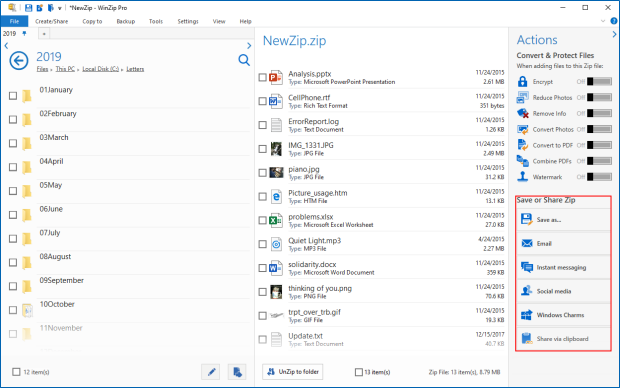
Task: Click the Watermark stamp icon
Action: coord(523,177)
